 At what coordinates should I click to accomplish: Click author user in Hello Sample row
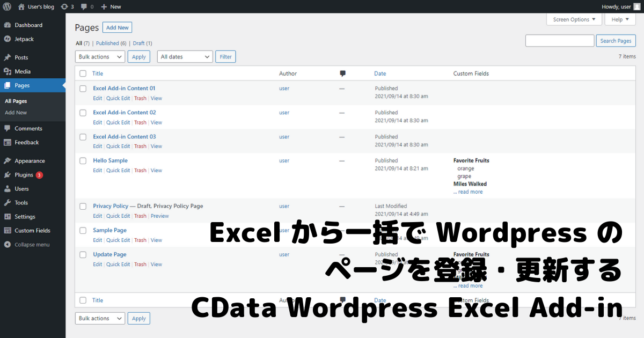pos(284,160)
